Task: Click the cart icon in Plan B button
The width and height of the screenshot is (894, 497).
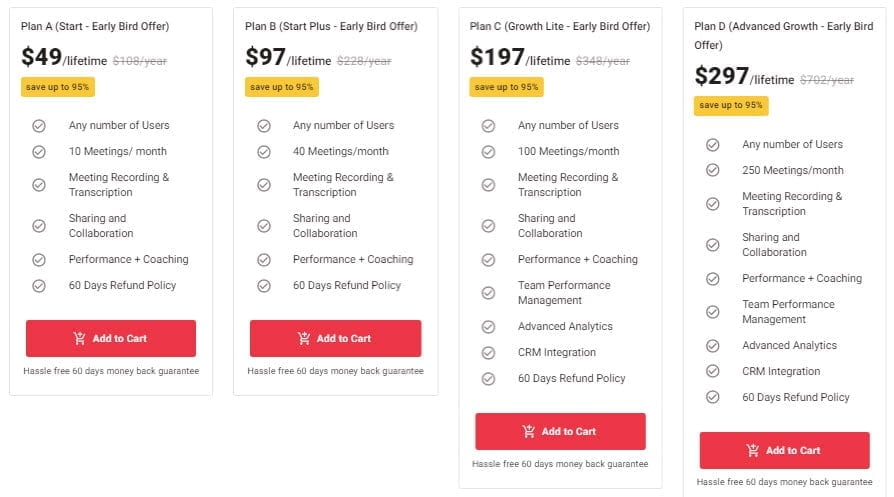Action: click(x=304, y=339)
